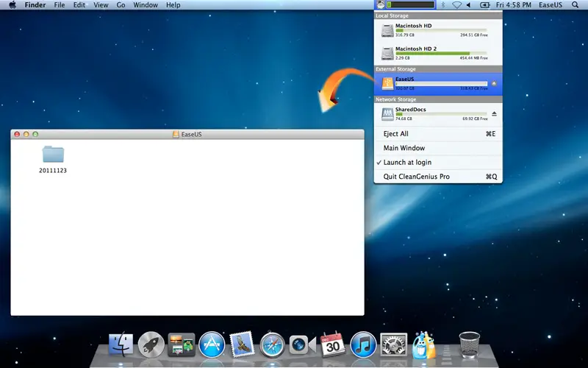The image size is (588, 368).
Task: Select the Macintosh HD drive entry
Action: coord(438,30)
